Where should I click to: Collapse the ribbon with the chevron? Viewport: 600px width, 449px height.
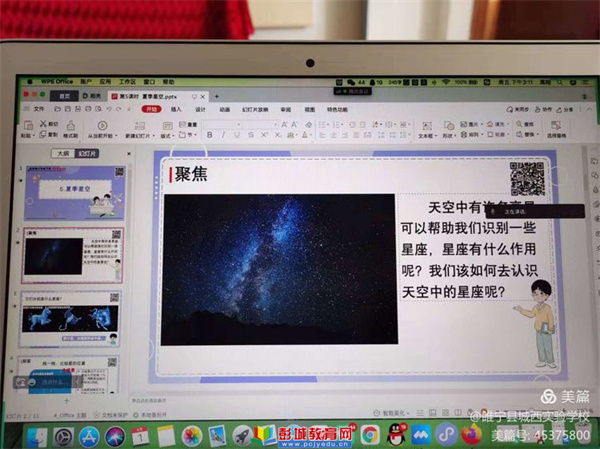(x=589, y=110)
